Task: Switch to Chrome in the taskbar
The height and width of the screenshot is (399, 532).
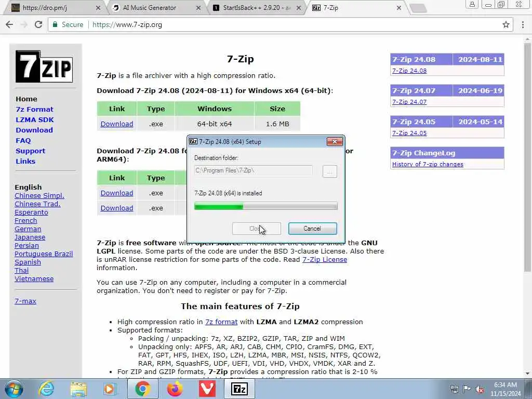Action: click(142, 389)
